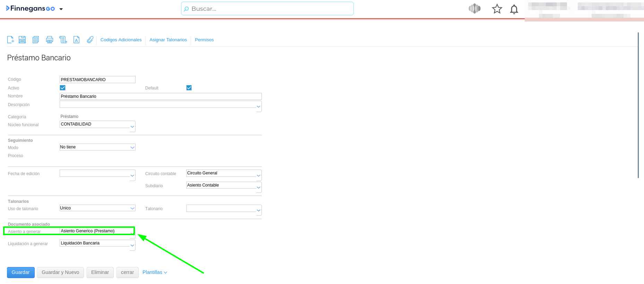644x284 pixels.
Task: Open the Asignar Talonarios menu item
Action: pos(168,40)
